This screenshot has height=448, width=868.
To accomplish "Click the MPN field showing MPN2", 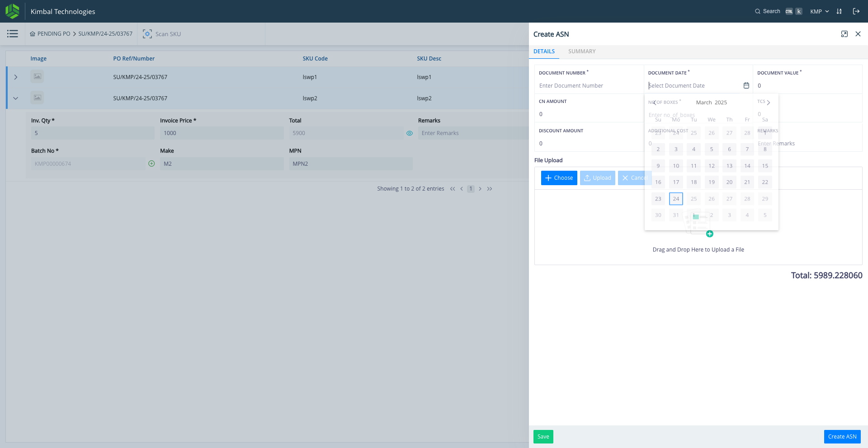I will 351,164.
